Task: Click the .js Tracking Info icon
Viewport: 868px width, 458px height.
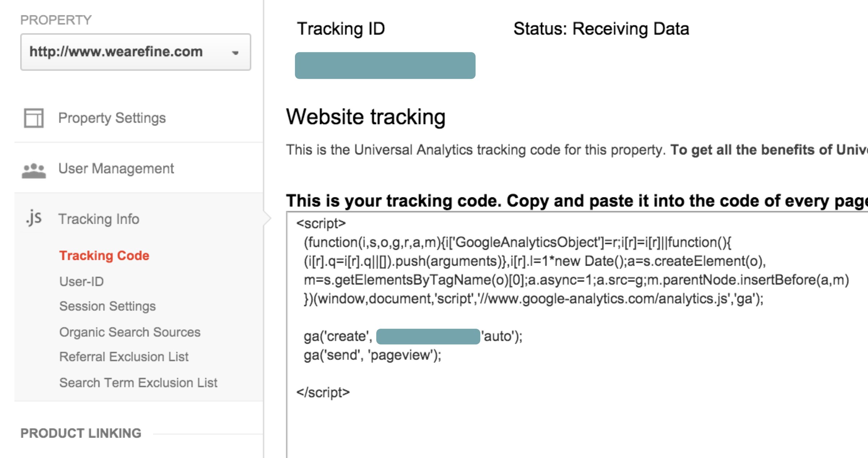Action: [34, 218]
